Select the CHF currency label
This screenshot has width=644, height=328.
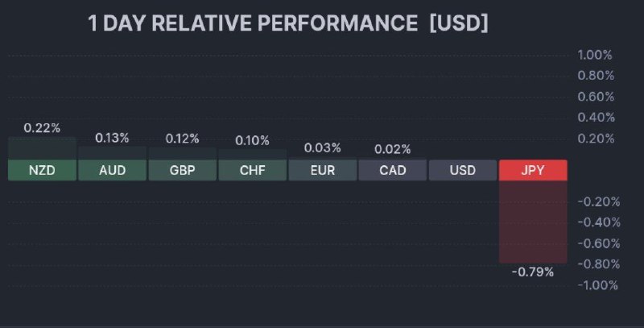pyautogui.click(x=253, y=170)
